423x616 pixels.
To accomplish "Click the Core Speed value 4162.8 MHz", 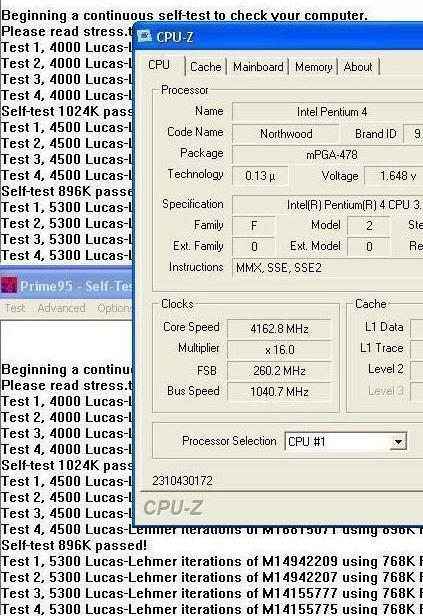I will coord(279,328).
